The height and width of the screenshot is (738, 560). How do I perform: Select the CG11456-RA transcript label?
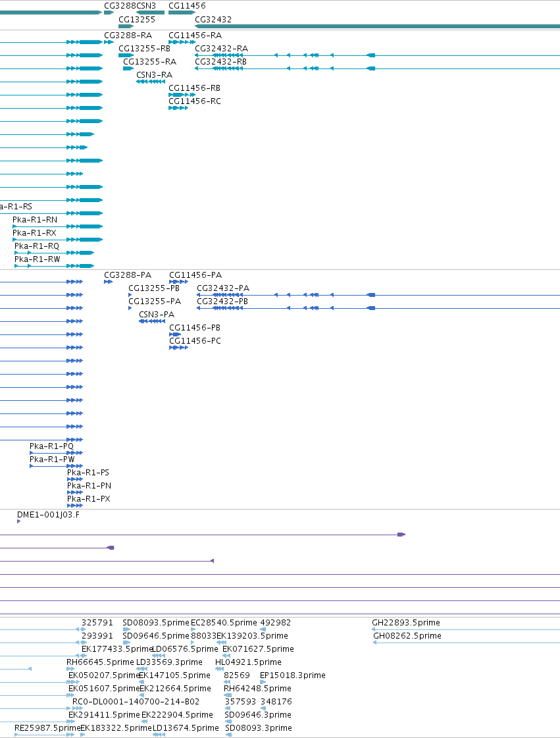pyautogui.click(x=195, y=36)
